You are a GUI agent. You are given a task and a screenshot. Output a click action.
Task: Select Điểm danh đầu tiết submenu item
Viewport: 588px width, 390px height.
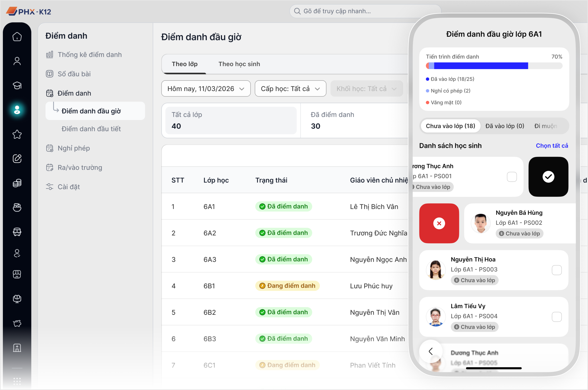pos(91,129)
